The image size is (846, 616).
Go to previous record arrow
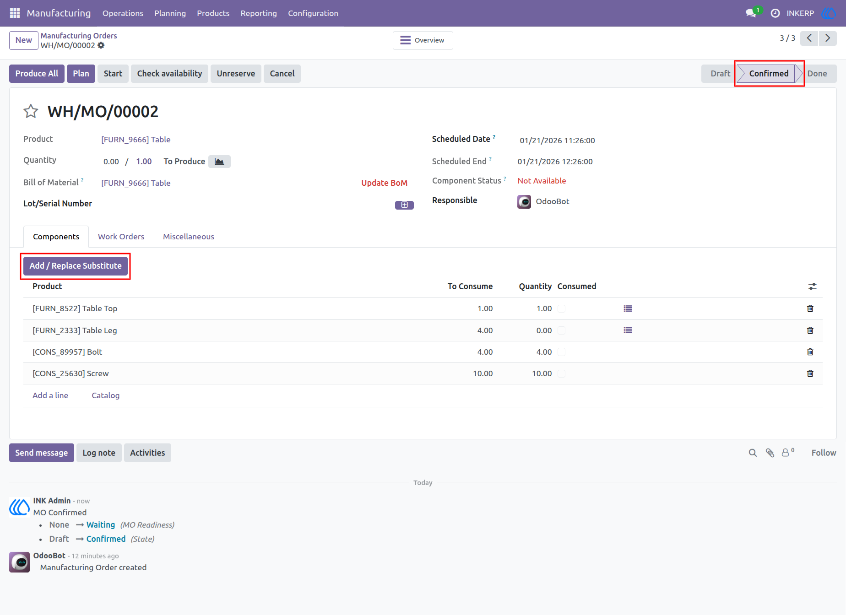(809, 38)
